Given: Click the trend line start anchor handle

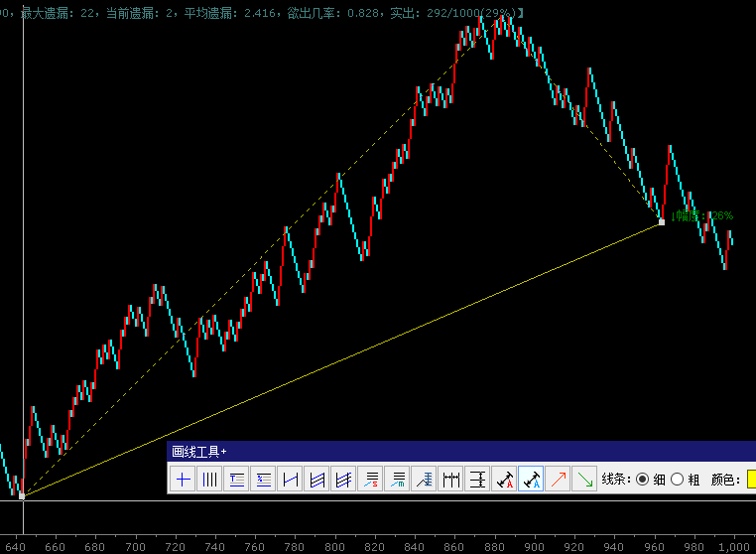Looking at the screenshot, I should (x=22, y=495).
